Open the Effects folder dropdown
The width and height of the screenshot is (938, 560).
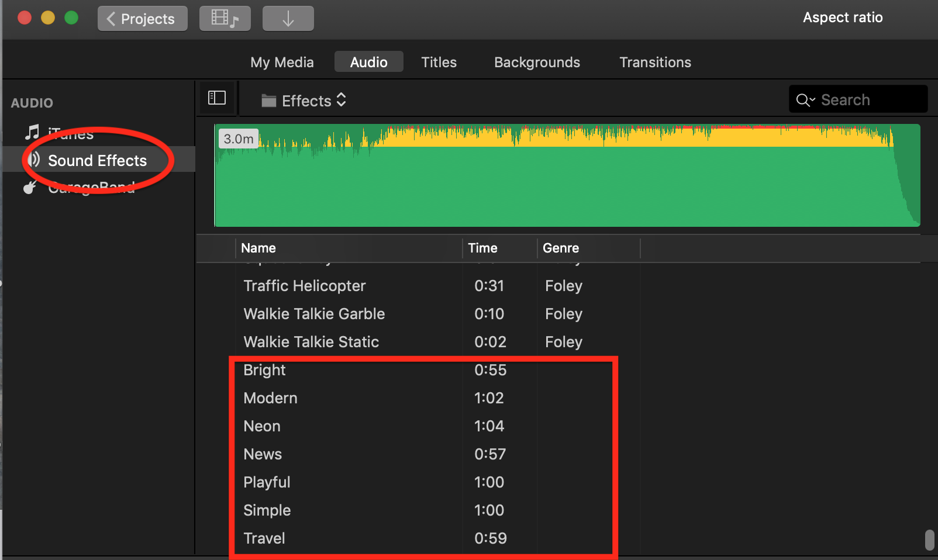pyautogui.click(x=304, y=101)
